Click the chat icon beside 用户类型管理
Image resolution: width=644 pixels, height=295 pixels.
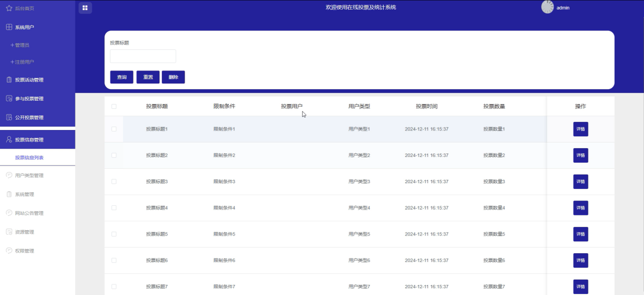[9, 175]
